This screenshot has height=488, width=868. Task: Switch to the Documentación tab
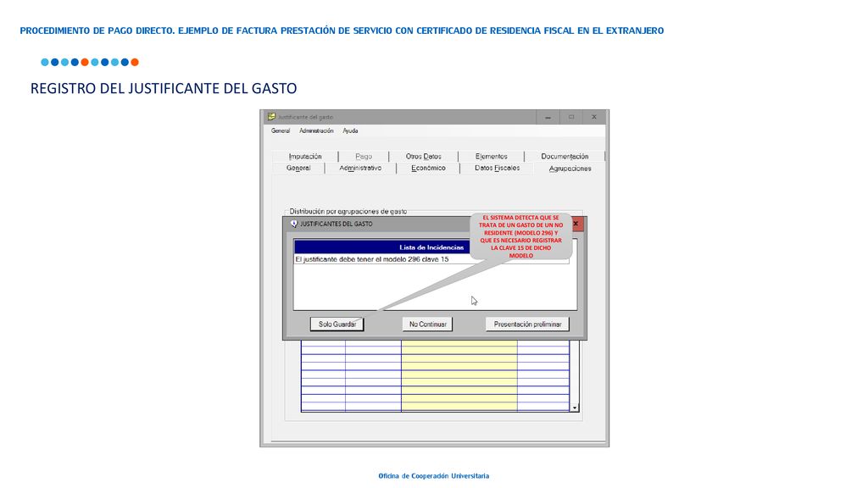[x=565, y=157]
